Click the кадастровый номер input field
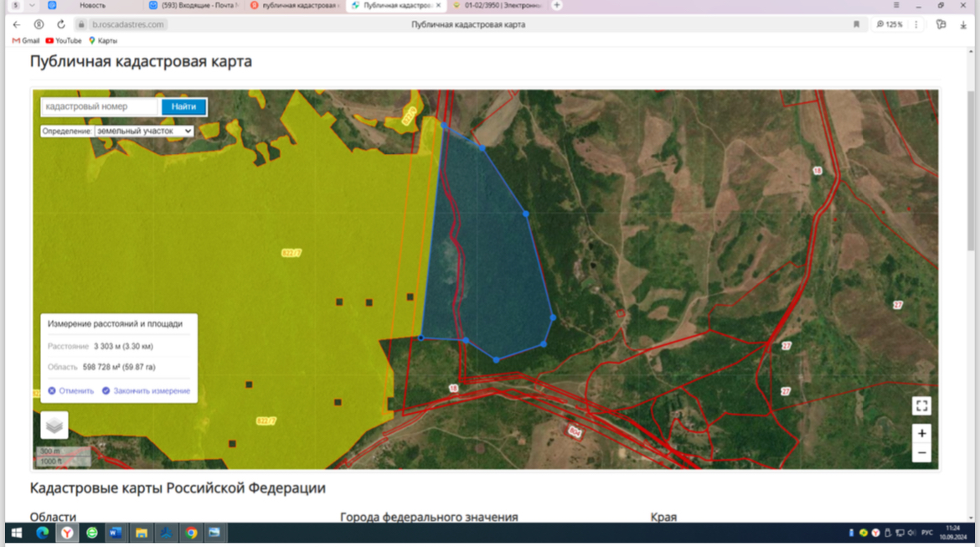The width and height of the screenshot is (980, 547). click(x=100, y=107)
